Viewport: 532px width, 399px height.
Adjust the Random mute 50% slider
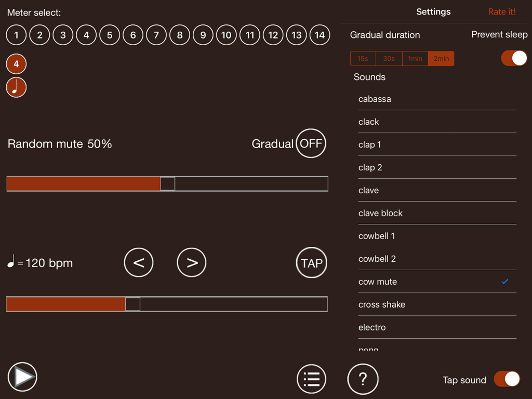[x=167, y=183]
